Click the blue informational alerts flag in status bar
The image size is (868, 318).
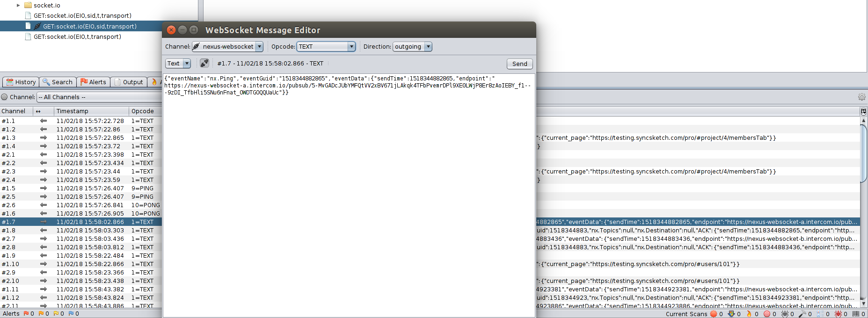[x=71, y=313]
